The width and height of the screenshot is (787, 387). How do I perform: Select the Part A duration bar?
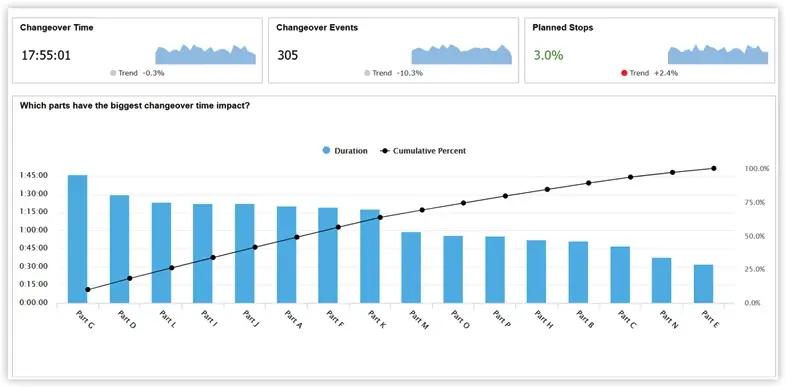[287, 255]
